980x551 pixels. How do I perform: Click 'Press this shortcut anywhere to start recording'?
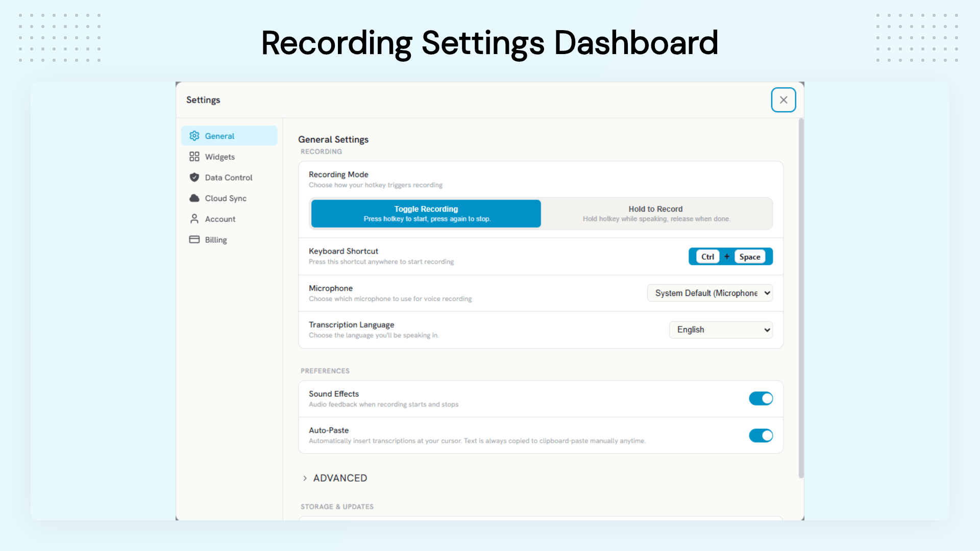pyautogui.click(x=381, y=262)
